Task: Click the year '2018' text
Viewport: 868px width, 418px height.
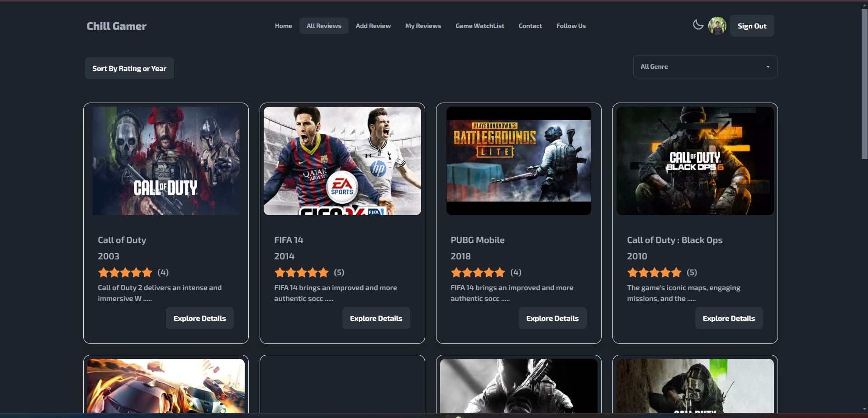Action: click(461, 256)
